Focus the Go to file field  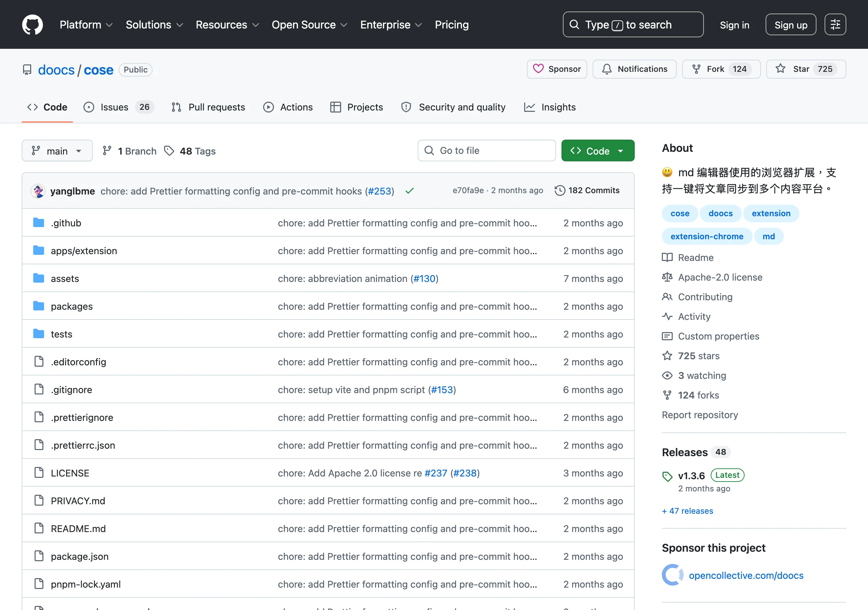tap(487, 151)
